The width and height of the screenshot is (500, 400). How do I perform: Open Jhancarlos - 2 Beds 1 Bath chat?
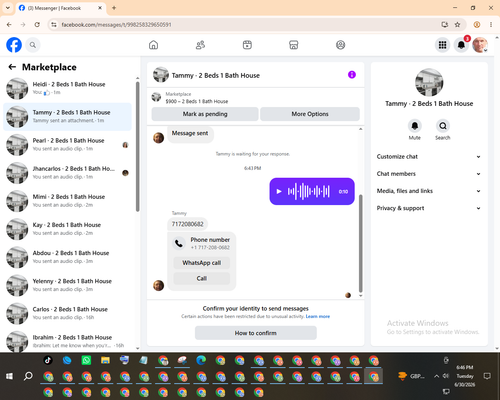[x=67, y=173]
